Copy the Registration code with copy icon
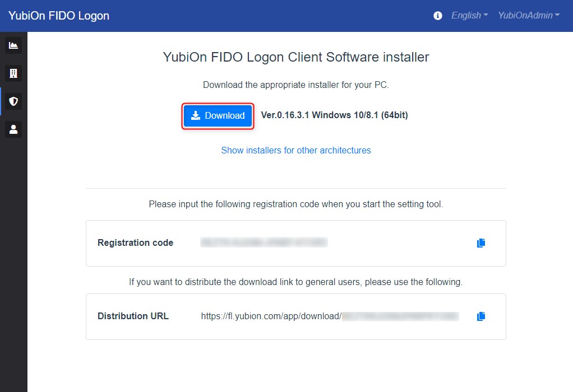This screenshot has height=392, width=573. pos(481,243)
